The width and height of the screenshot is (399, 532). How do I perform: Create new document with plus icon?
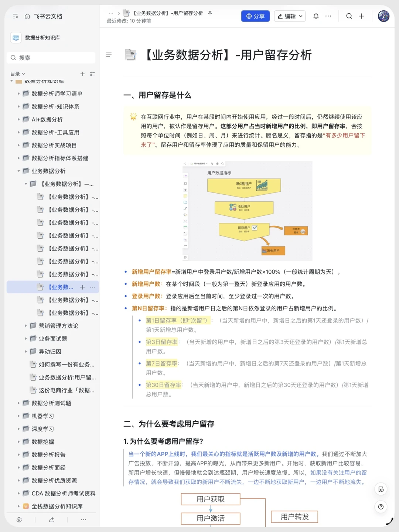pyautogui.click(x=362, y=16)
